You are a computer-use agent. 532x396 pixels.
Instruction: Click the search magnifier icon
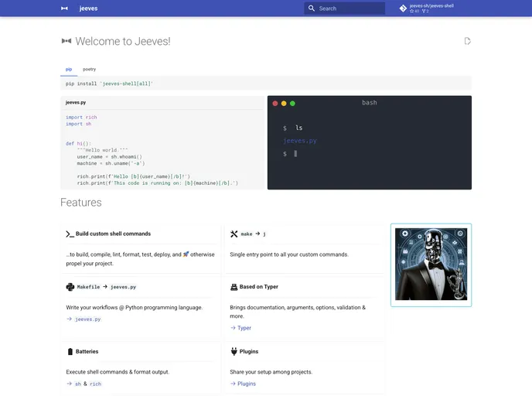tap(312, 9)
